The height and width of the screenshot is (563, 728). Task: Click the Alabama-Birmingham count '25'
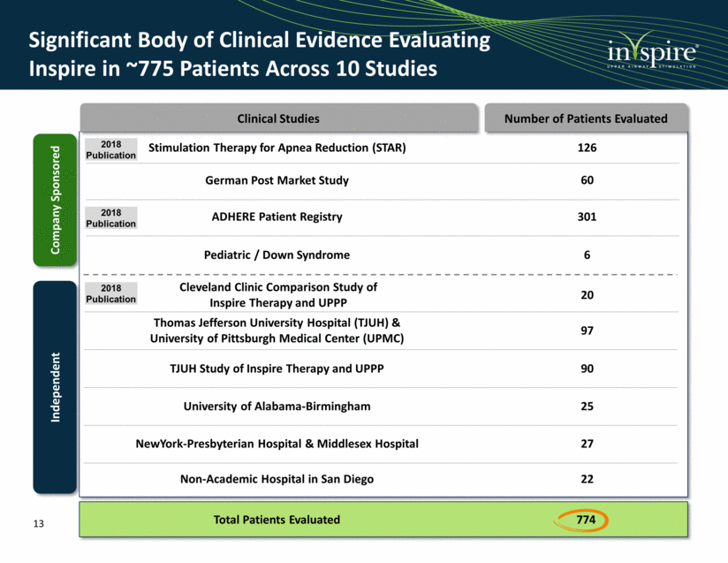click(x=587, y=407)
